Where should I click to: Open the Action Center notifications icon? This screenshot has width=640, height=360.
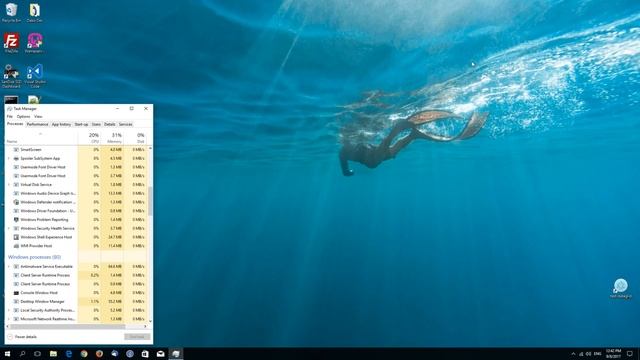coord(630,354)
